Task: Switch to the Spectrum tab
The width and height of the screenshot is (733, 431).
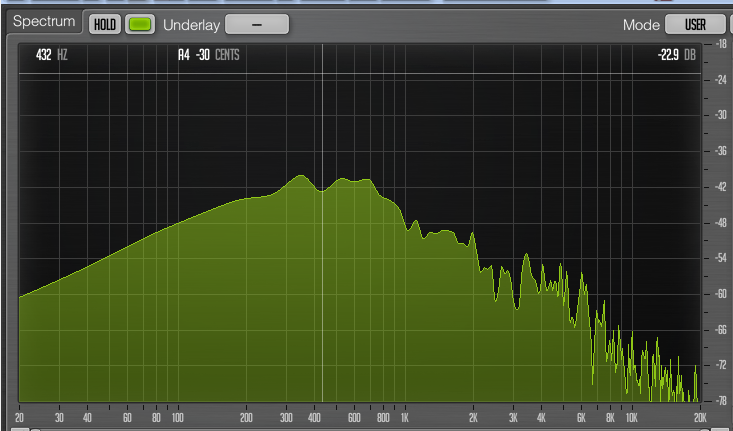Action: click(x=44, y=22)
